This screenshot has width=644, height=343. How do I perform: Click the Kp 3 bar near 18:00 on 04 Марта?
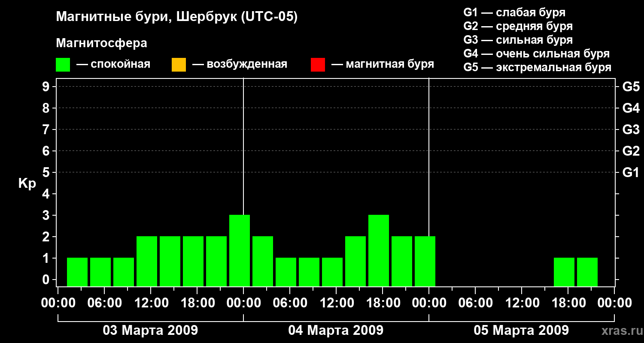(x=379, y=250)
